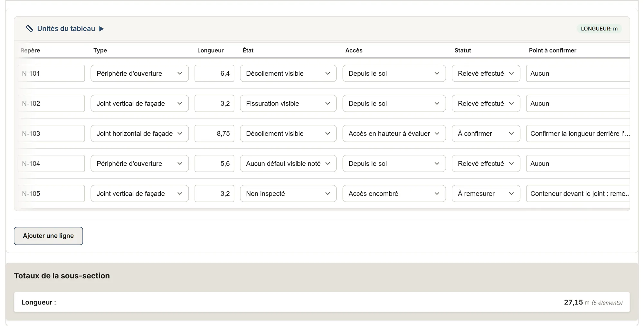644x326 pixels.
Task: Click the LONGUEUR: m unit badge
Action: click(599, 29)
